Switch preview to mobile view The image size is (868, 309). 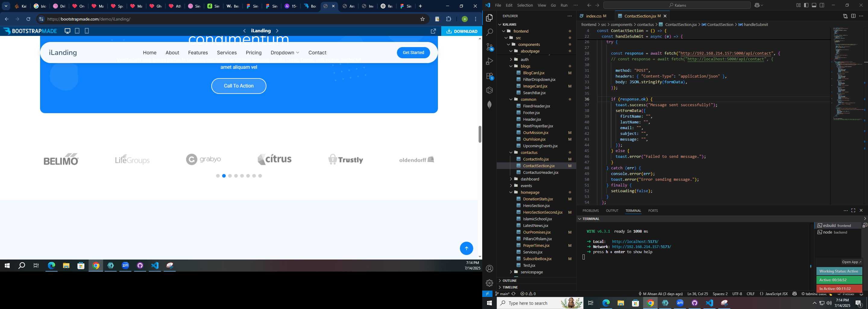(87, 31)
